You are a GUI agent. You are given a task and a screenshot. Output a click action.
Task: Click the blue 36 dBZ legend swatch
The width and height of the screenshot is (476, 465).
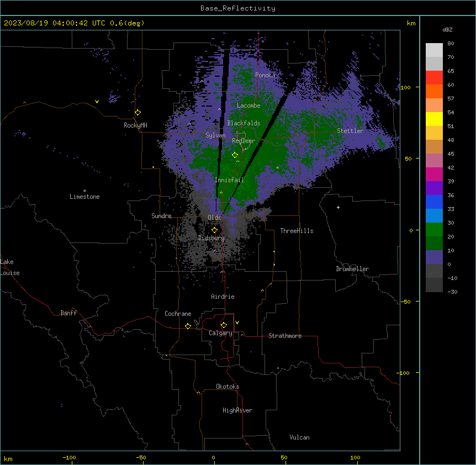pos(434,202)
